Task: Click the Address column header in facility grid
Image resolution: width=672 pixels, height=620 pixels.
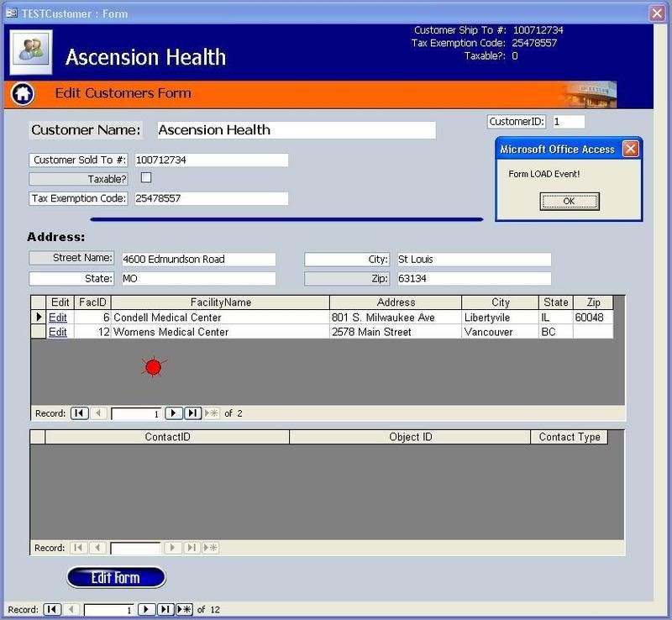Action: coord(396,302)
